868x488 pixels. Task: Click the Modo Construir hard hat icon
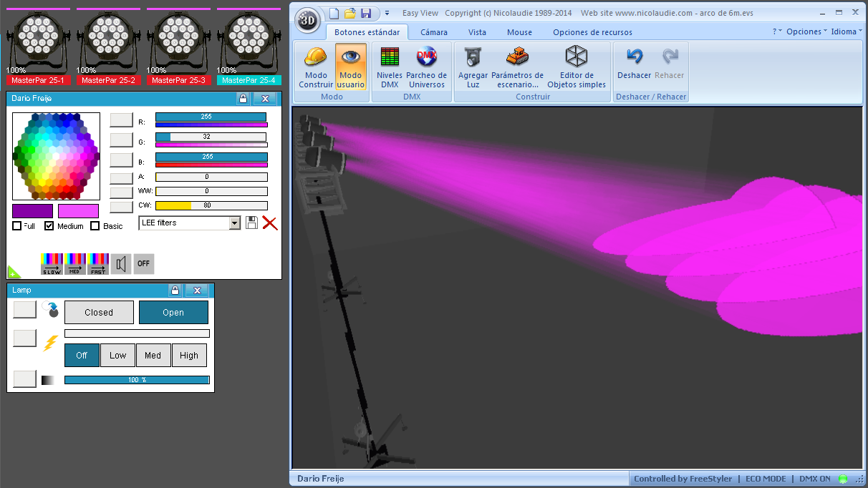316,58
